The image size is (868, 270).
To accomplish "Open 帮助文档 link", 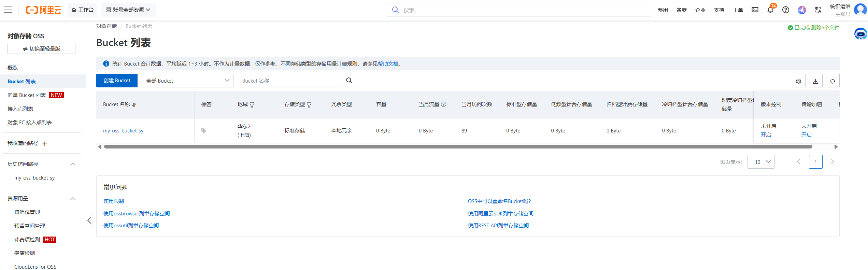I will coord(388,64).
